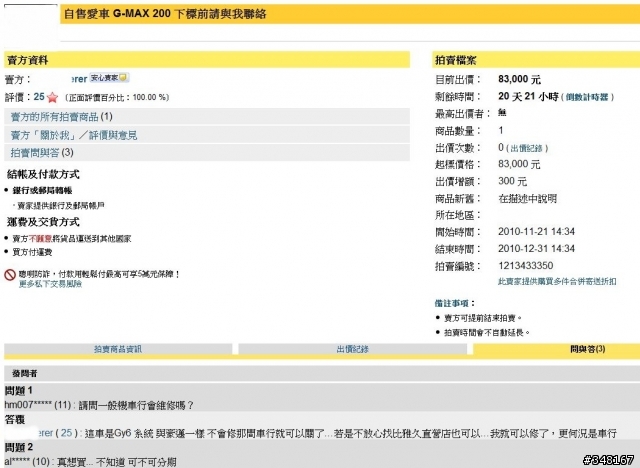The height and width of the screenshot is (468, 640).
Task: Click 賣方可提前結束拍賣 note
Action: (x=483, y=318)
